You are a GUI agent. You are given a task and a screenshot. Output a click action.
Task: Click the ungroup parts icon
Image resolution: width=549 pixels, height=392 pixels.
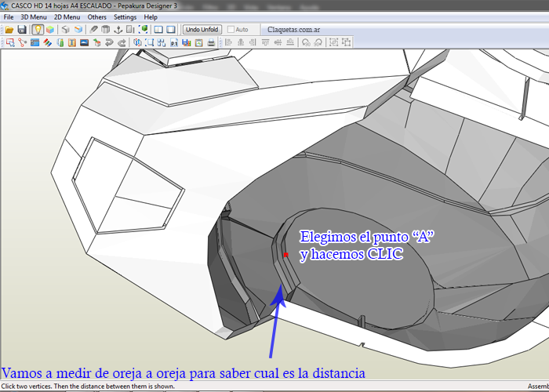[347, 42]
